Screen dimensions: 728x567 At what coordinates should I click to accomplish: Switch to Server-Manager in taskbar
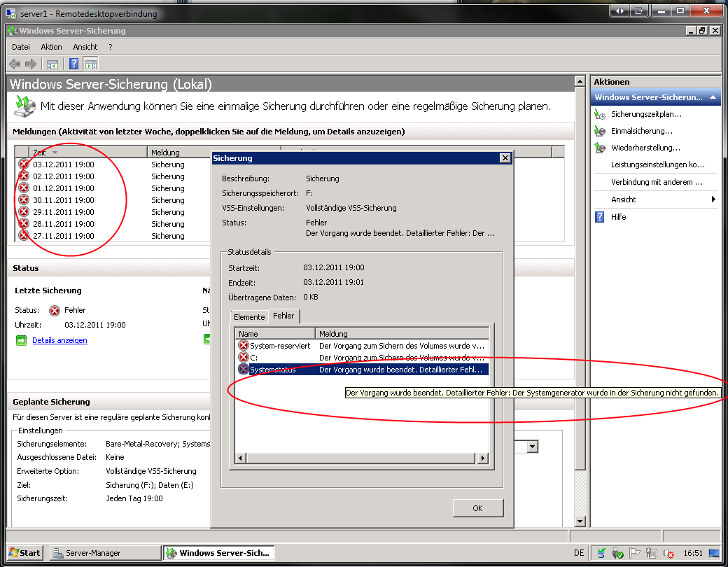(106, 552)
